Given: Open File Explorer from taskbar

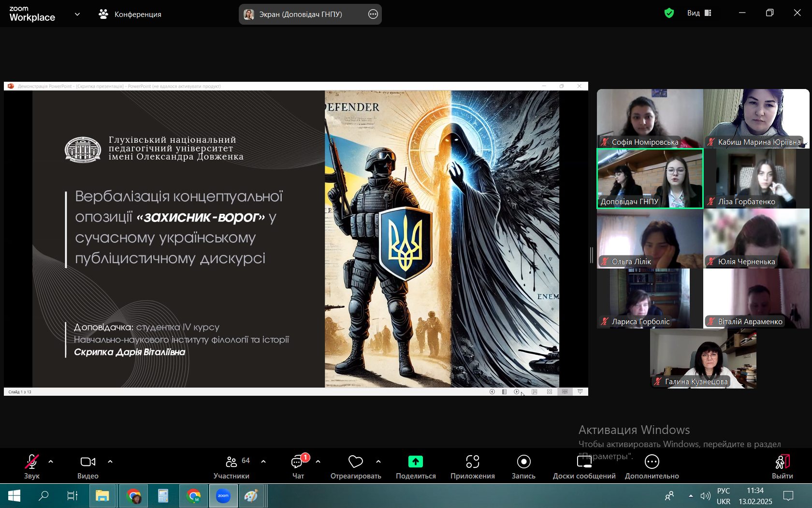Looking at the screenshot, I should (x=102, y=496).
